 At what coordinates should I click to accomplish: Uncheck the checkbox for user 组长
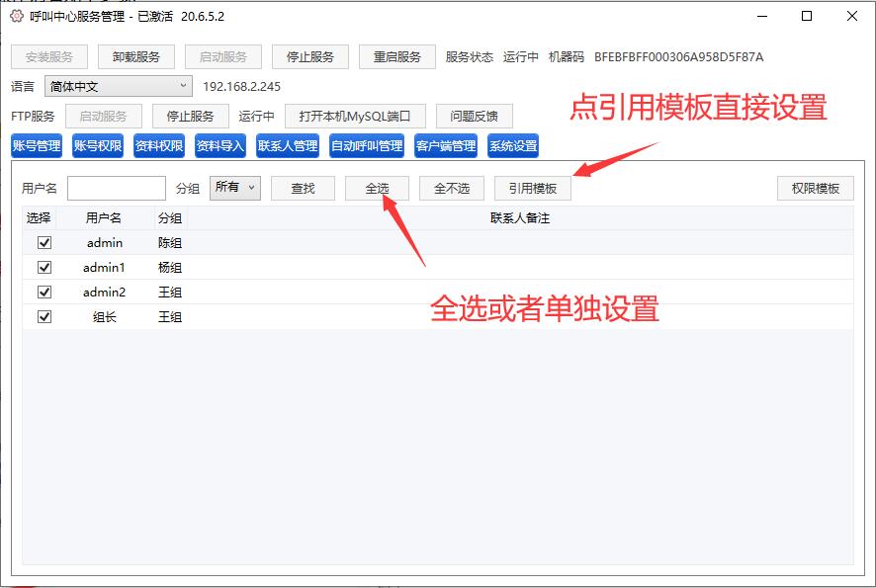pyautogui.click(x=44, y=316)
